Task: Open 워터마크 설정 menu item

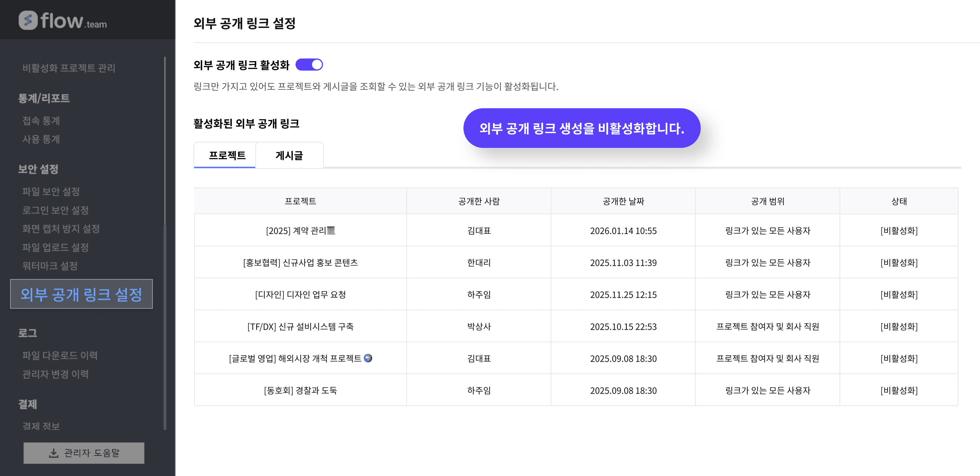Action: point(50,266)
